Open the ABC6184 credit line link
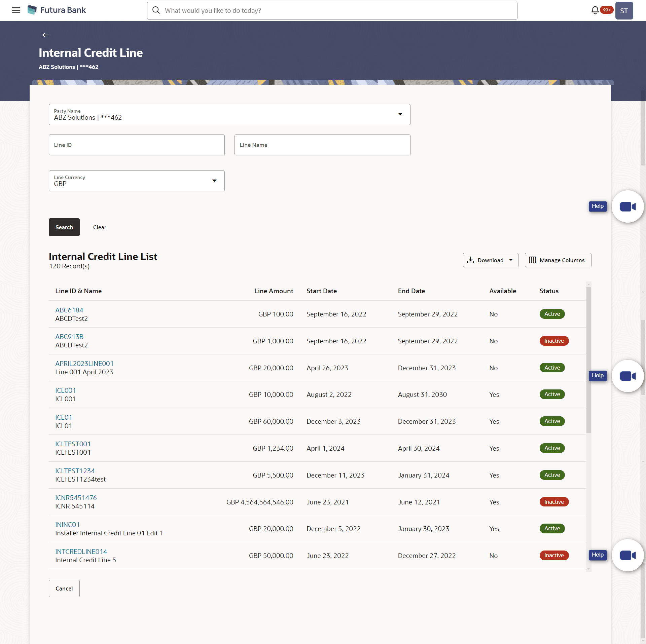The image size is (646, 644). click(69, 310)
